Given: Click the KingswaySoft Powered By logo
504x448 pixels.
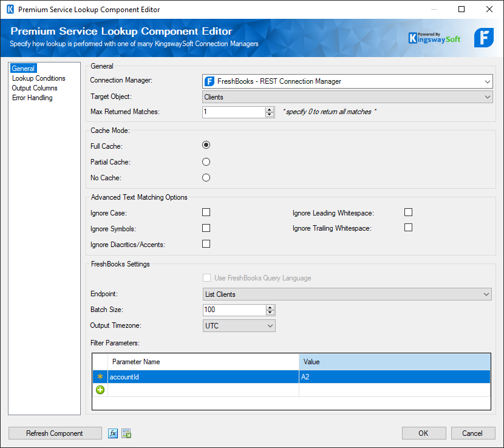Looking at the screenshot, I should point(434,37).
